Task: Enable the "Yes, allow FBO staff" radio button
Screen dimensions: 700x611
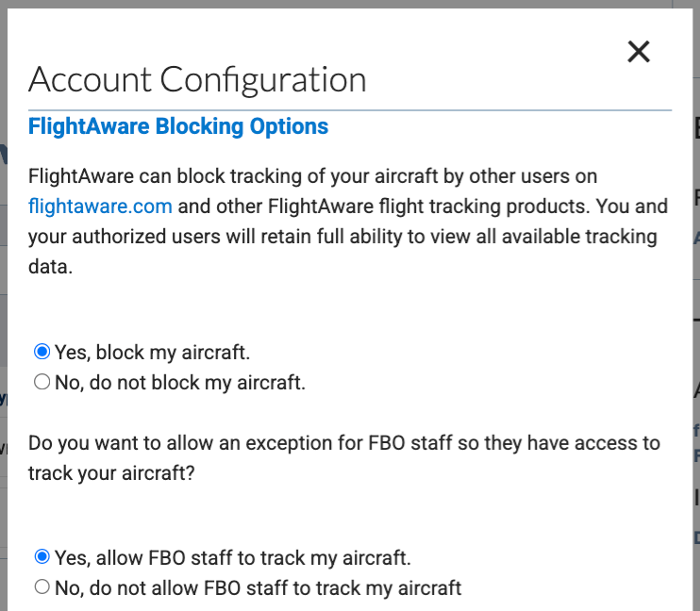Action: (x=42, y=556)
